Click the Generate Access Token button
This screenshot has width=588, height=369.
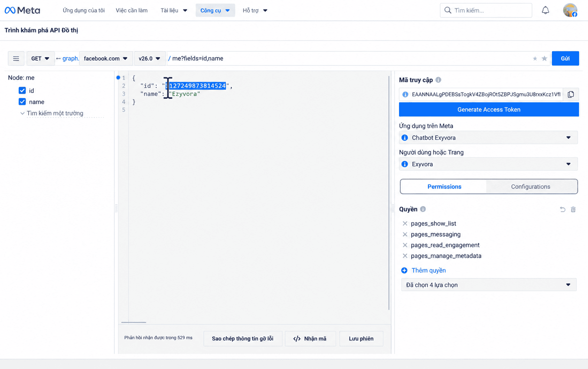pos(489,110)
